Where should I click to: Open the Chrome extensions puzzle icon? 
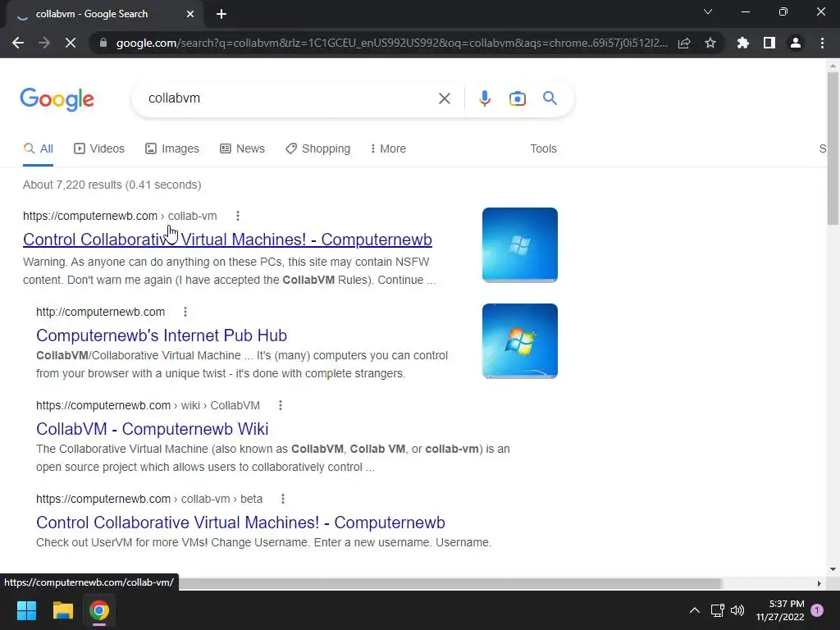click(x=743, y=43)
